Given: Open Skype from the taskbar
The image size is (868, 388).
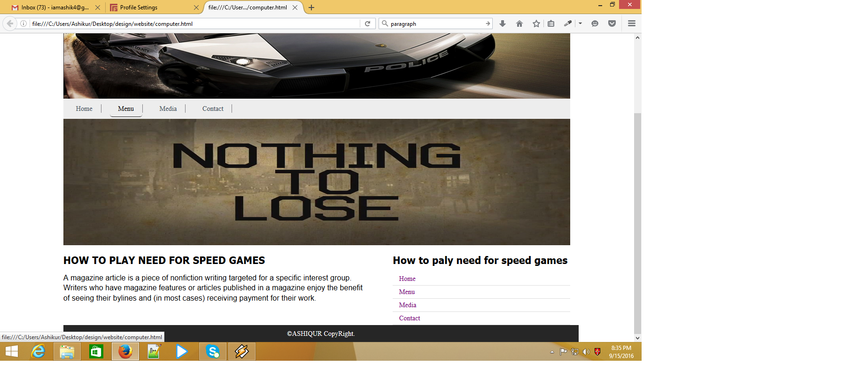Looking at the screenshot, I should click(213, 351).
